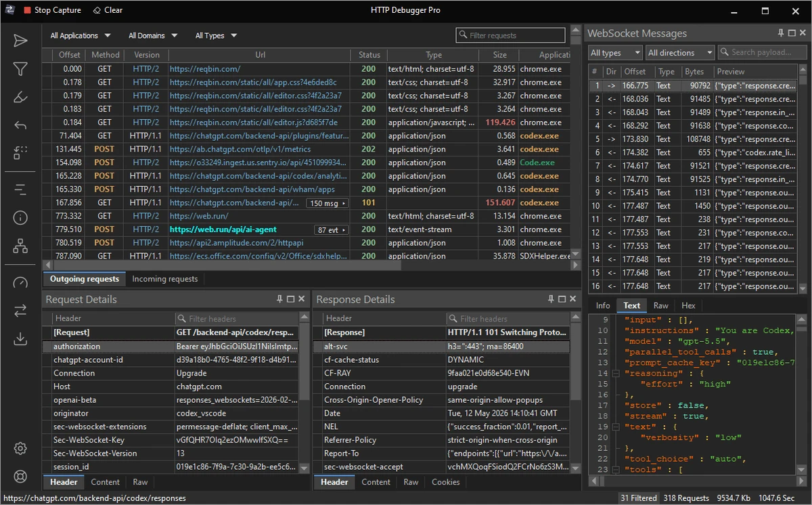
Task: Close the Request Details panel
Action: click(x=302, y=299)
